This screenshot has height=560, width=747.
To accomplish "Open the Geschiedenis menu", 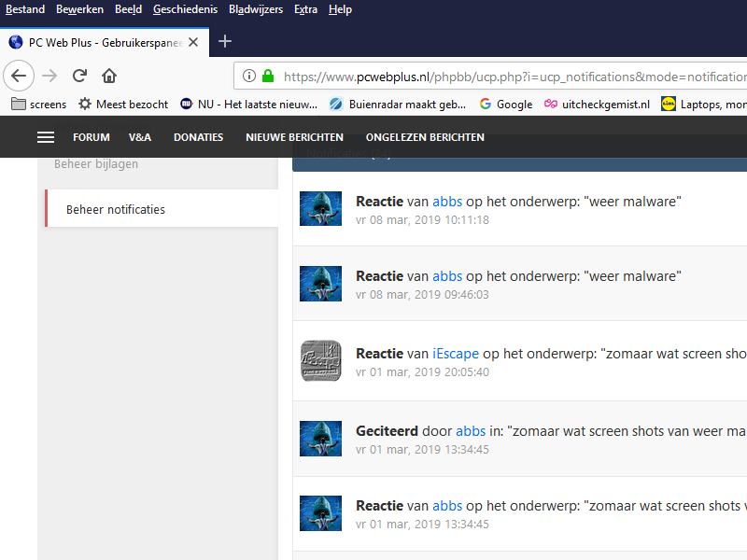I will click(x=185, y=9).
